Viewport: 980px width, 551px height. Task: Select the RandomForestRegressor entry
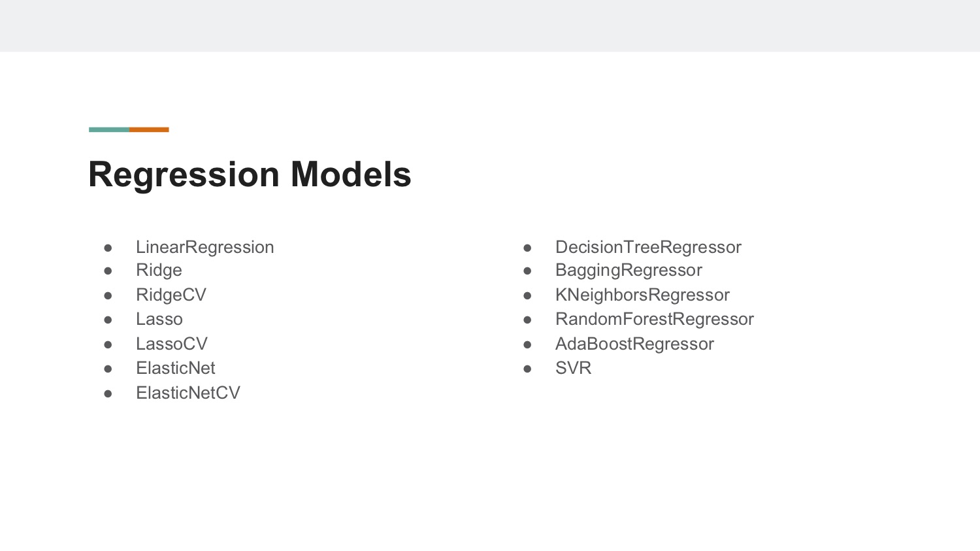(x=655, y=319)
